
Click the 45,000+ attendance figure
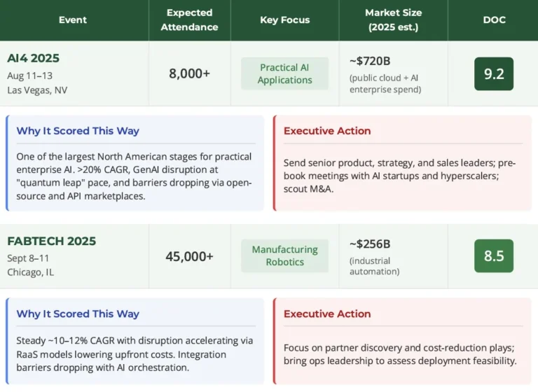click(189, 257)
